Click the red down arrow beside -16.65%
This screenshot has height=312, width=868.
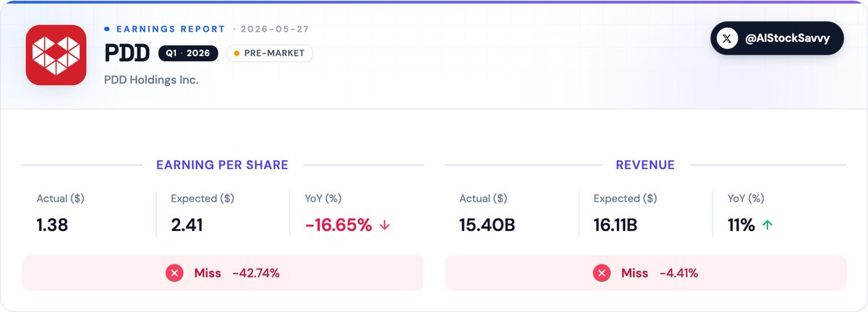[385, 225]
